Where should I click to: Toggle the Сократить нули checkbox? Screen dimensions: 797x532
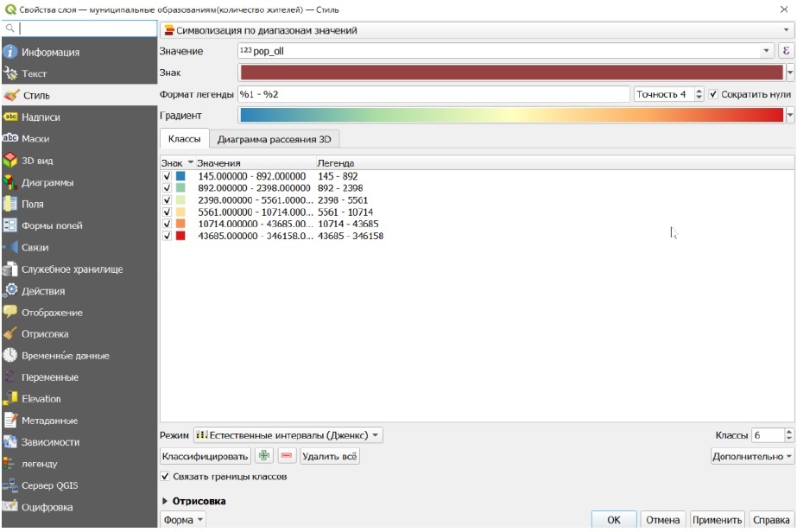[x=713, y=94]
